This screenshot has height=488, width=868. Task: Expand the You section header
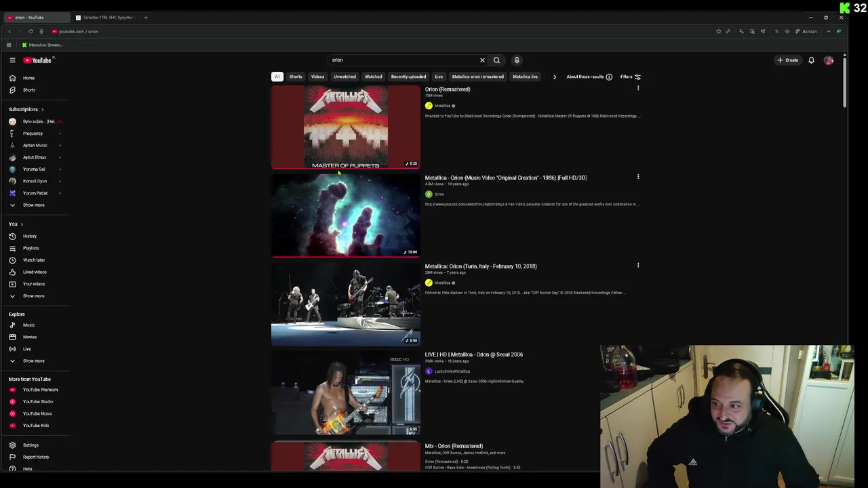[16, 224]
